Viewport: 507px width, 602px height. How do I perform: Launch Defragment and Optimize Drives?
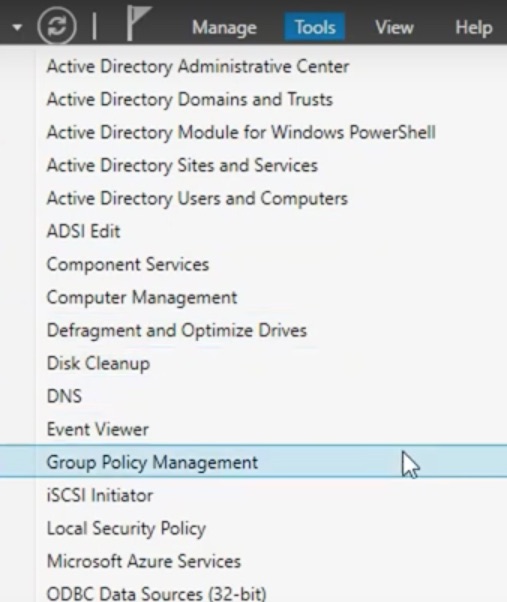pyautogui.click(x=177, y=331)
